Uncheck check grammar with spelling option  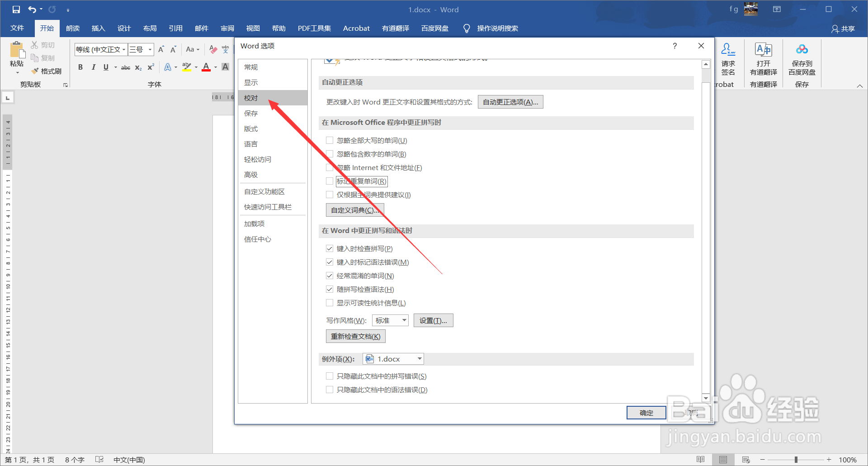[330, 289]
